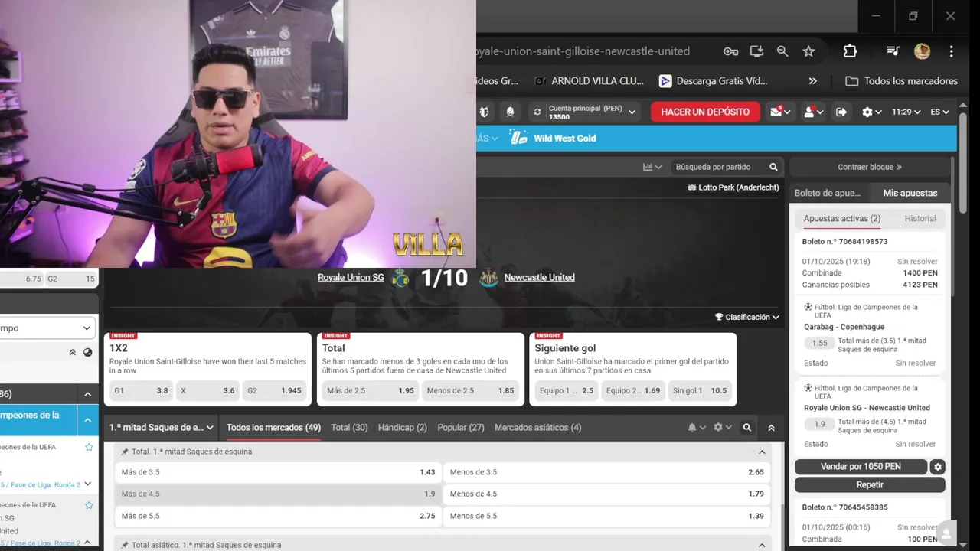Open the 11:29 time zone dropdown
This screenshot has width=980, height=551.
coord(906,112)
